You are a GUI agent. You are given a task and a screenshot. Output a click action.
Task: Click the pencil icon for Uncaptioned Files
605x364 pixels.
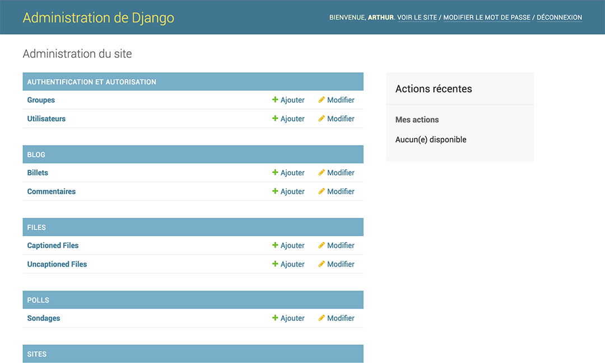[322, 264]
